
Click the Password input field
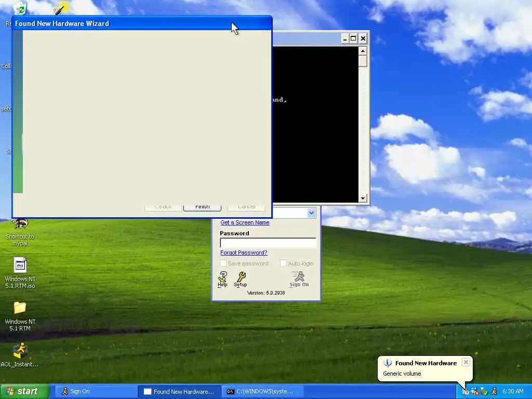pos(268,243)
